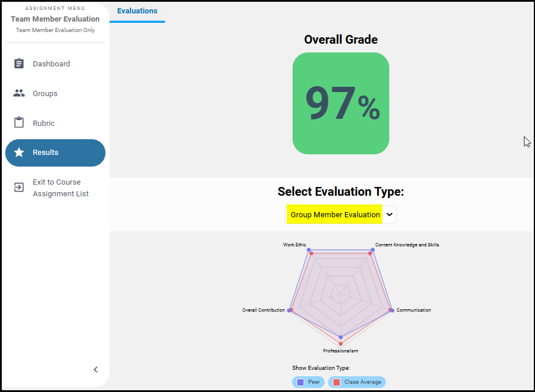Image resolution: width=535 pixels, height=392 pixels.
Task: Click the Exit to Course arrow icon
Action: pos(19,187)
